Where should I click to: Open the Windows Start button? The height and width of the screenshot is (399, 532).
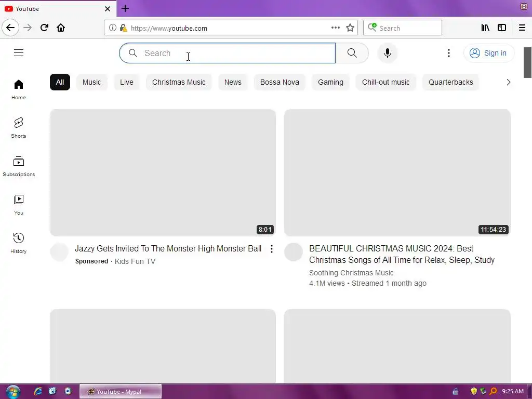13,392
